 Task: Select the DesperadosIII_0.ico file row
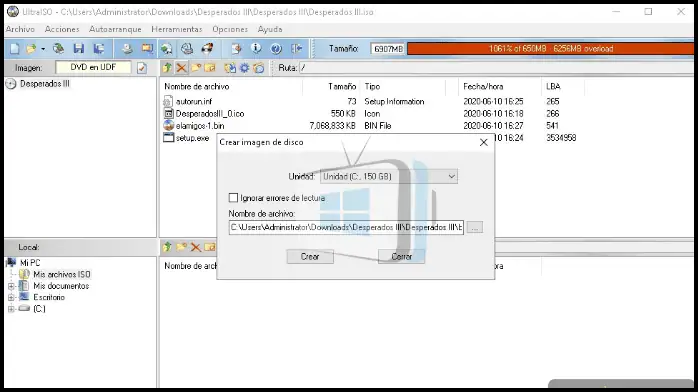(x=210, y=113)
